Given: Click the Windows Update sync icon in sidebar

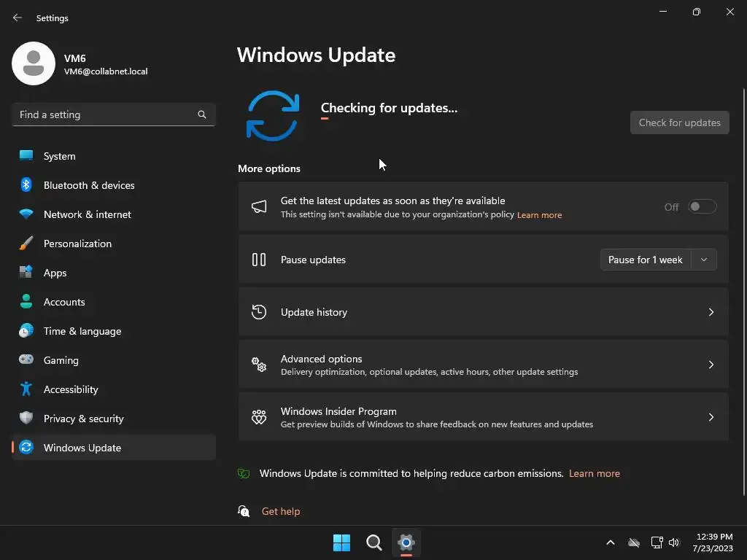Looking at the screenshot, I should 26,447.
